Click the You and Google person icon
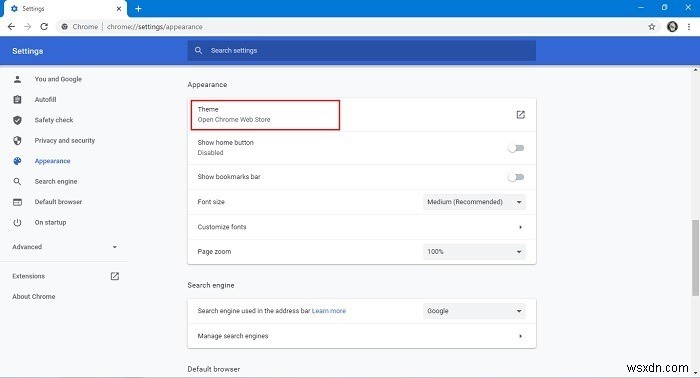Viewport: 700px width, 378px height. pyautogui.click(x=17, y=79)
